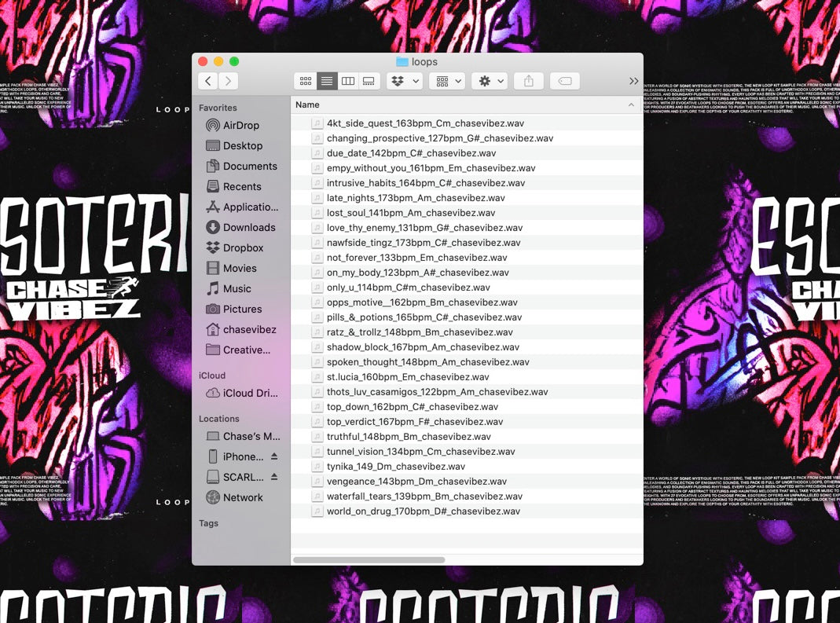Select vengeance_143bpm_Dm_chasevibez.wav
Image resolution: width=840 pixels, height=623 pixels.
pyautogui.click(x=467, y=482)
